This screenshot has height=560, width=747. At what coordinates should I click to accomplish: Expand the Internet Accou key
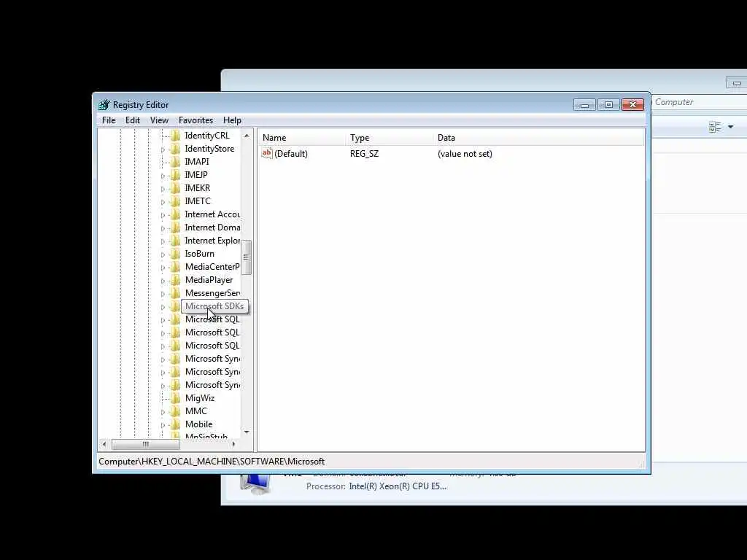click(x=163, y=215)
